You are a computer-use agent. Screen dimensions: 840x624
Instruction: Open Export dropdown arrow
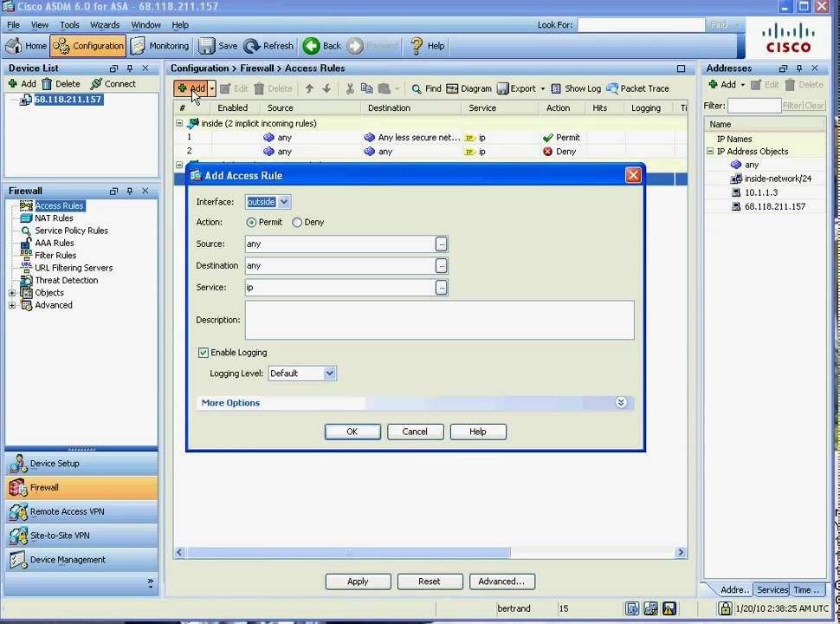[543, 89]
